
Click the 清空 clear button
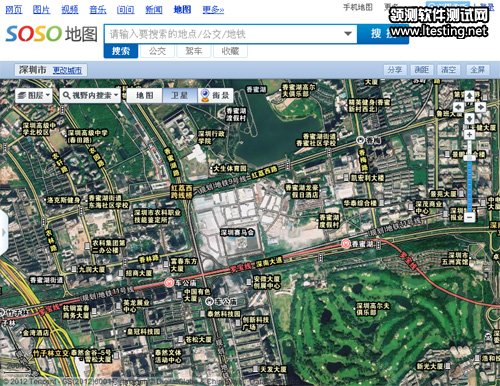[x=448, y=70]
